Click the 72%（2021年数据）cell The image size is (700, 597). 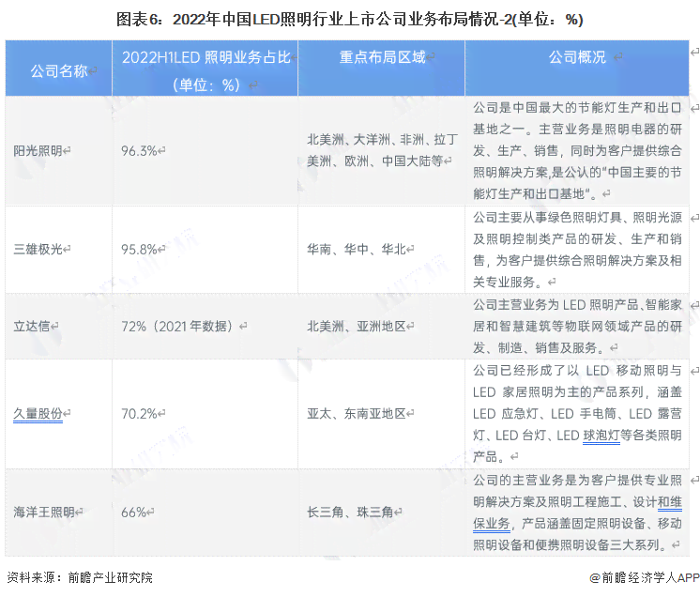177,327
